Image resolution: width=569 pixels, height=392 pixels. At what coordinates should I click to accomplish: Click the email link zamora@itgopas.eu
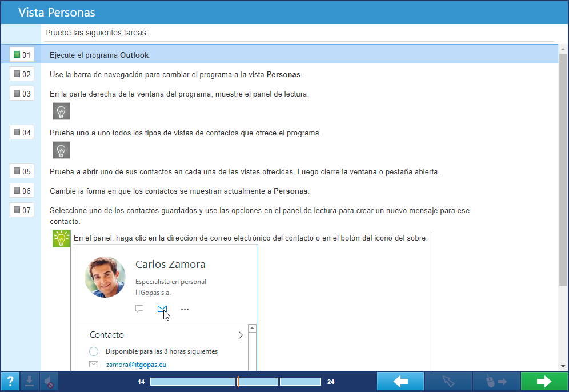[x=136, y=365]
